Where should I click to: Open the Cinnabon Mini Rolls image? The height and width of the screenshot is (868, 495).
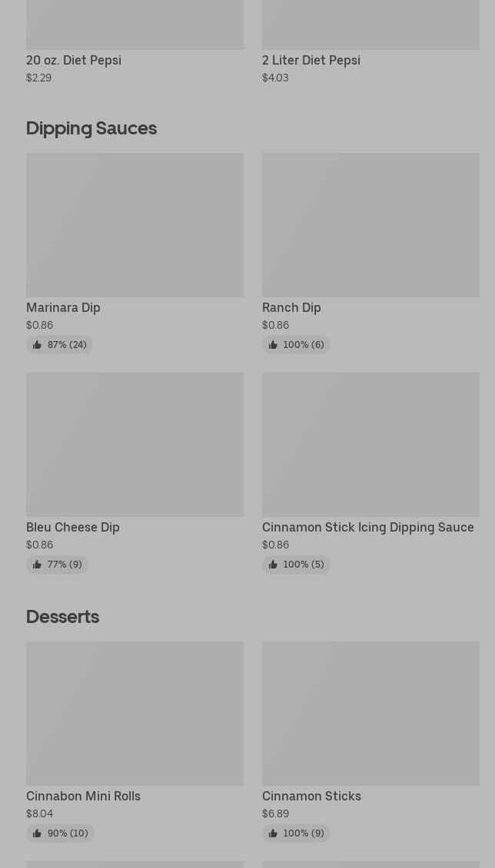pyautogui.click(x=135, y=713)
